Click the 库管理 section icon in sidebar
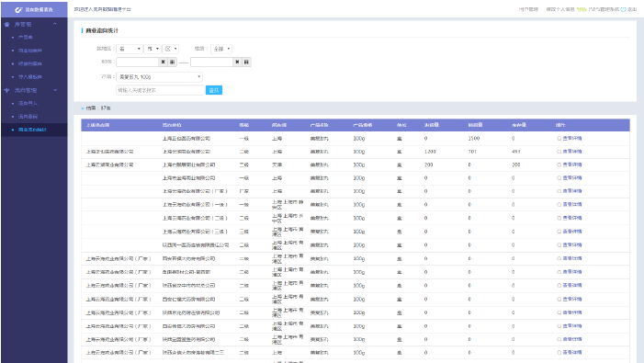This screenshot has height=363, width=644. [x=6, y=24]
